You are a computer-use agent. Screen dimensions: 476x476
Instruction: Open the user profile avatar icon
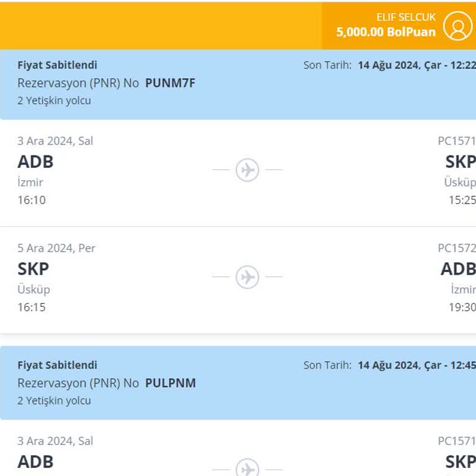coord(458,25)
